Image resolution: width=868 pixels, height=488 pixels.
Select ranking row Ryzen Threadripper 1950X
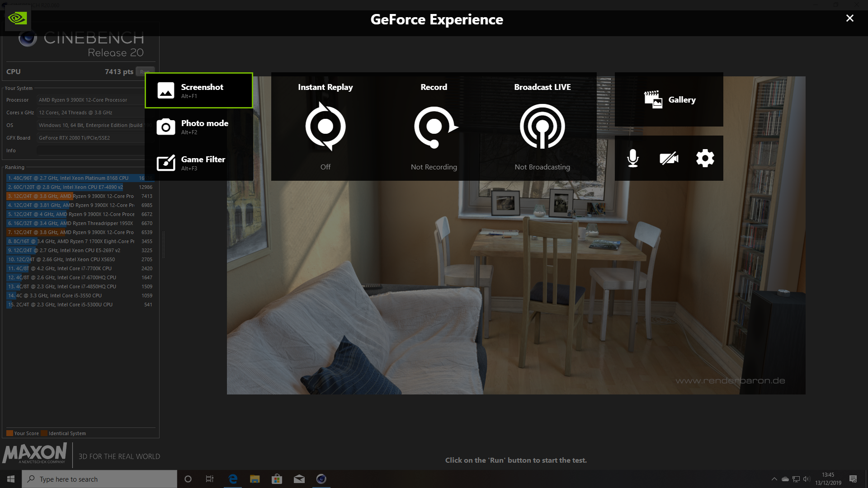coord(80,223)
